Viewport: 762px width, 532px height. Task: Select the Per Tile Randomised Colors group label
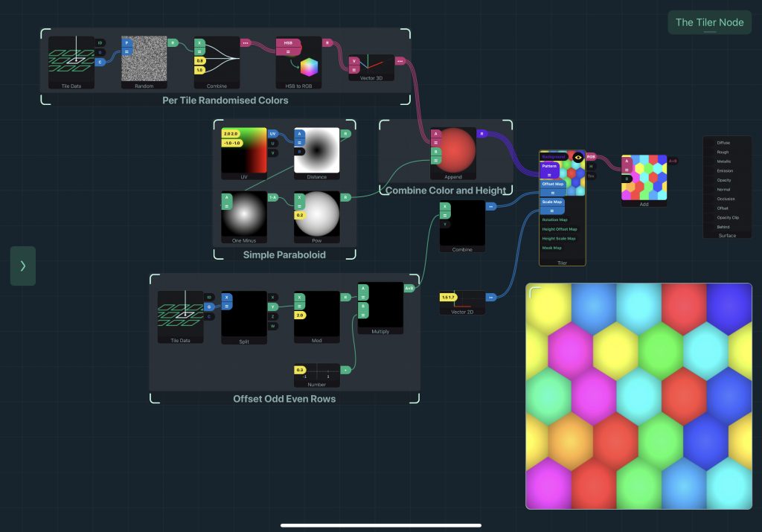(x=225, y=100)
